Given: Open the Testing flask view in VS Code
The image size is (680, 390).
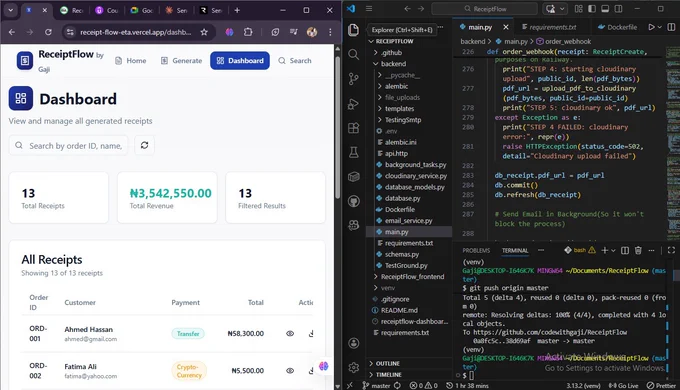Looking at the screenshot, I should (353, 152).
